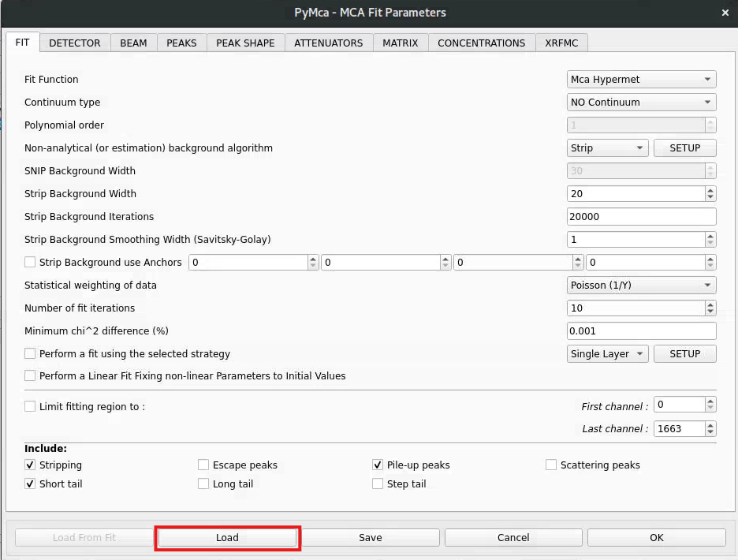Click the Number of fit iterations field
The width and height of the screenshot is (738, 560).
click(635, 308)
